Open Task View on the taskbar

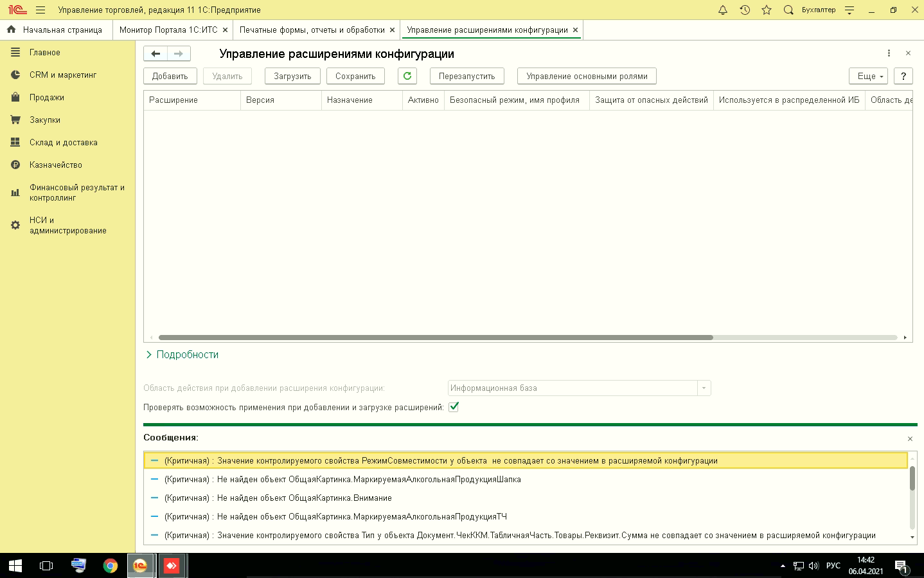pos(46,566)
